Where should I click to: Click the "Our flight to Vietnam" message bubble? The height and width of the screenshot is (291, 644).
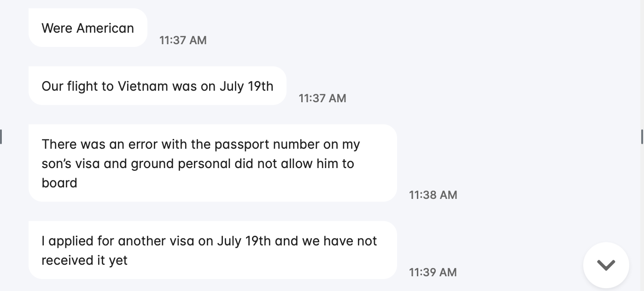tap(158, 86)
